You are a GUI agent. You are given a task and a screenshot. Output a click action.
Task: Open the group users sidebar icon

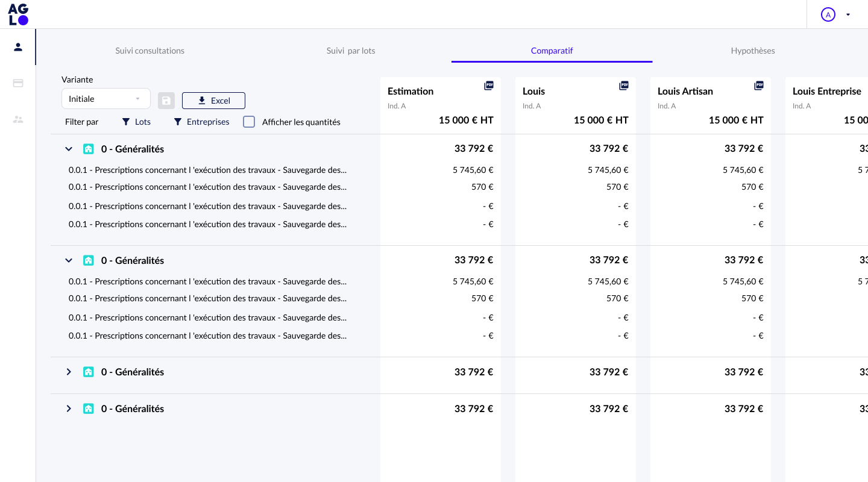coord(18,119)
